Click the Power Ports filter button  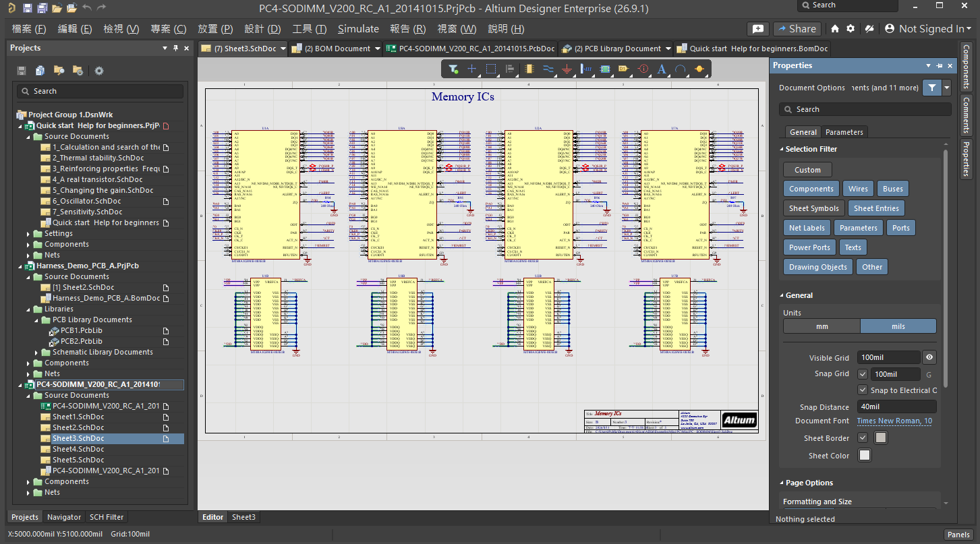(809, 247)
